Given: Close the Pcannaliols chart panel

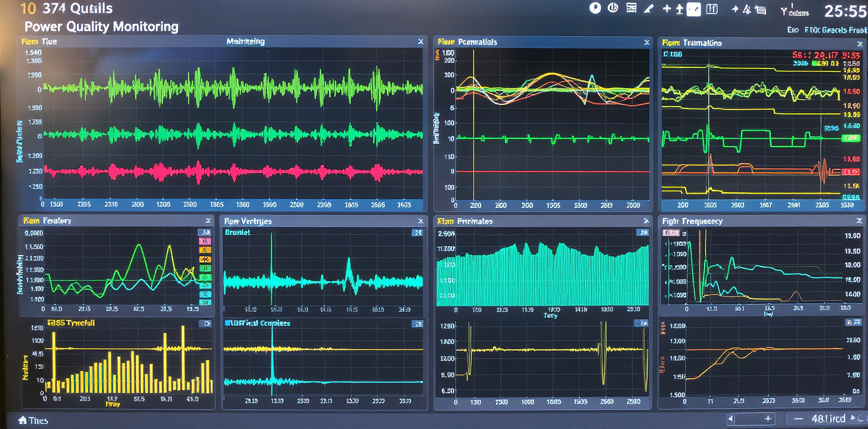Looking at the screenshot, I should tap(647, 42).
